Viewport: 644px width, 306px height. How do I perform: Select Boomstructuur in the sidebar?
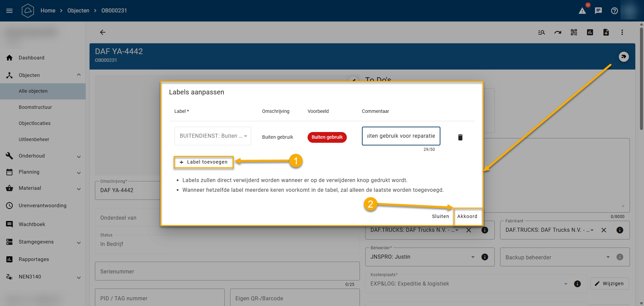pyautogui.click(x=35, y=107)
